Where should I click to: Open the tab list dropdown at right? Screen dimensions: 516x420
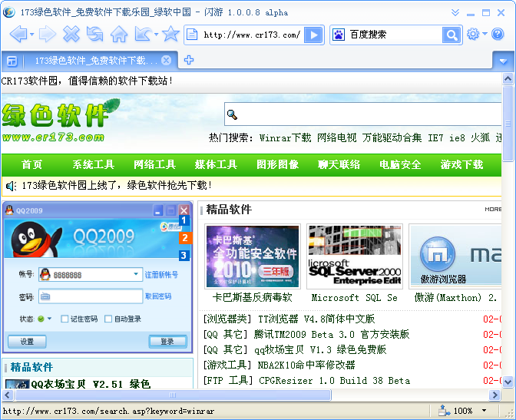point(503,61)
